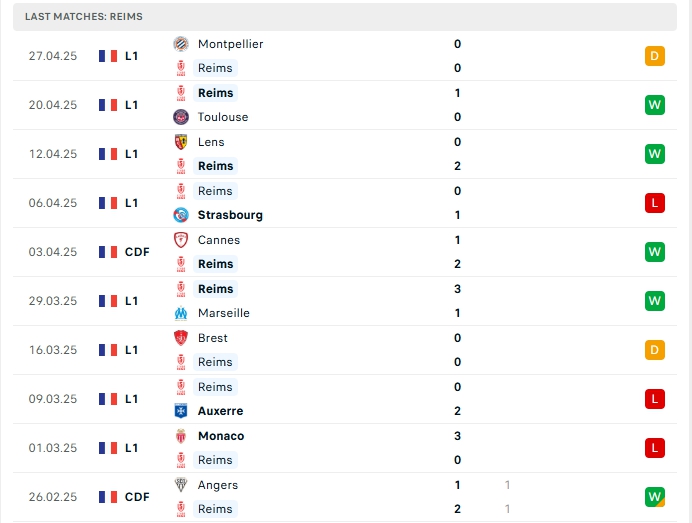The image size is (692, 523).
Task: Click the draw badge for Montpellier match
Action: click(654, 56)
